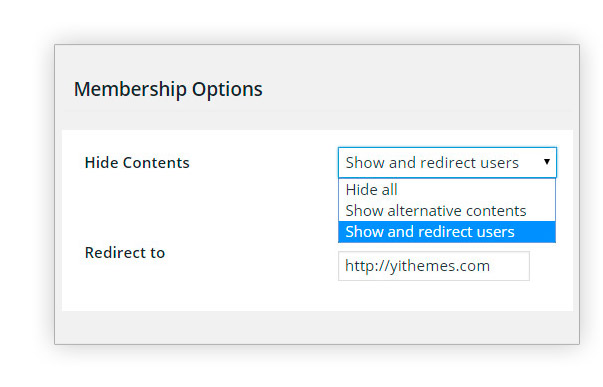Screen dimensions: 603x387
Task: Click the word 'Contents' in the Hide Contents label
Action: 156,163
